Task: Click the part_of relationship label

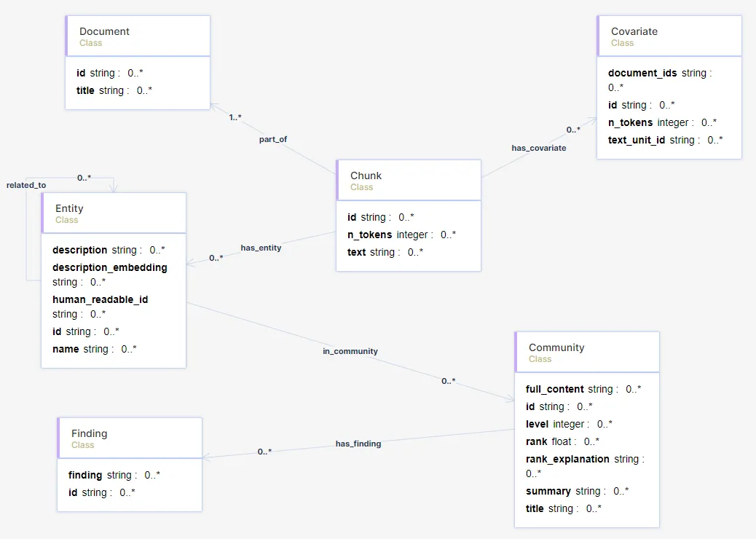Action: (x=273, y=139)
